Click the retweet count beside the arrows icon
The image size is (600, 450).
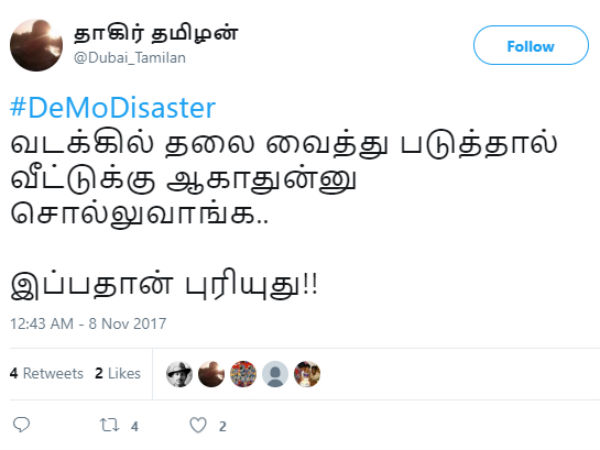click(134, 426)
